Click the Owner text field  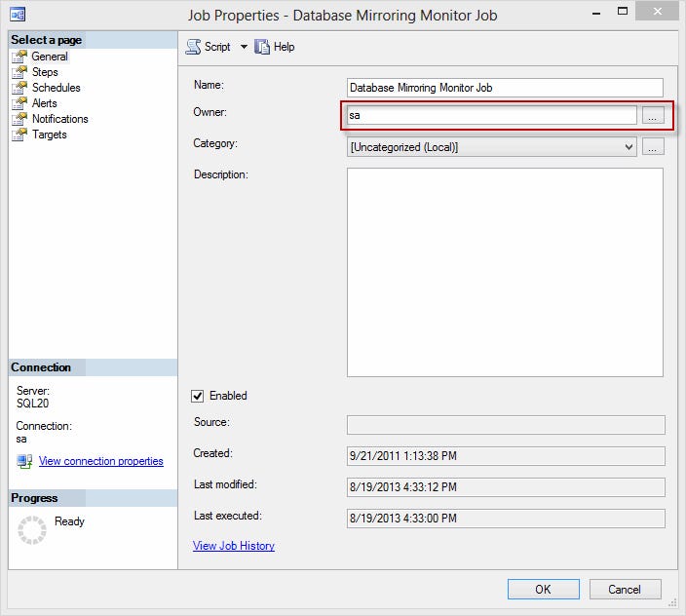point(492,115)
